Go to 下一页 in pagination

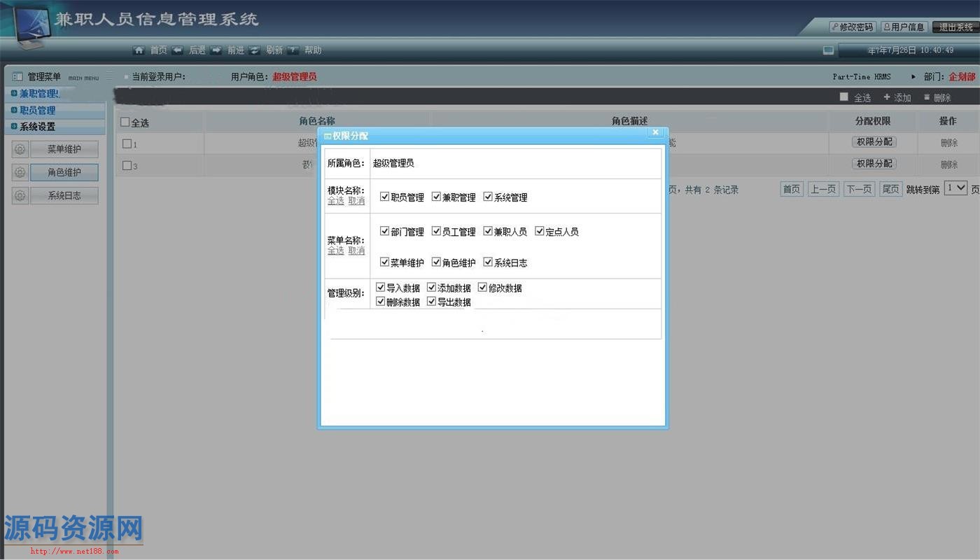pos(859,189)
